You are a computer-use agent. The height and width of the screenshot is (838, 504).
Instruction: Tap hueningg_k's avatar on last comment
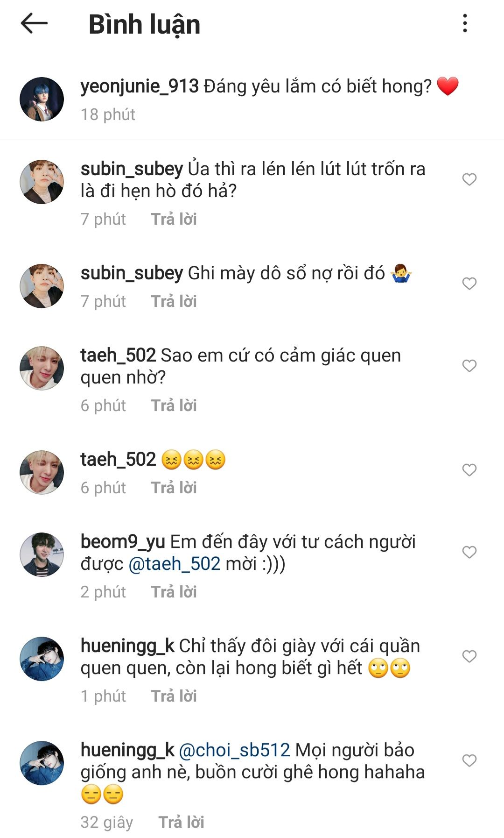click(x=42, y=763)
